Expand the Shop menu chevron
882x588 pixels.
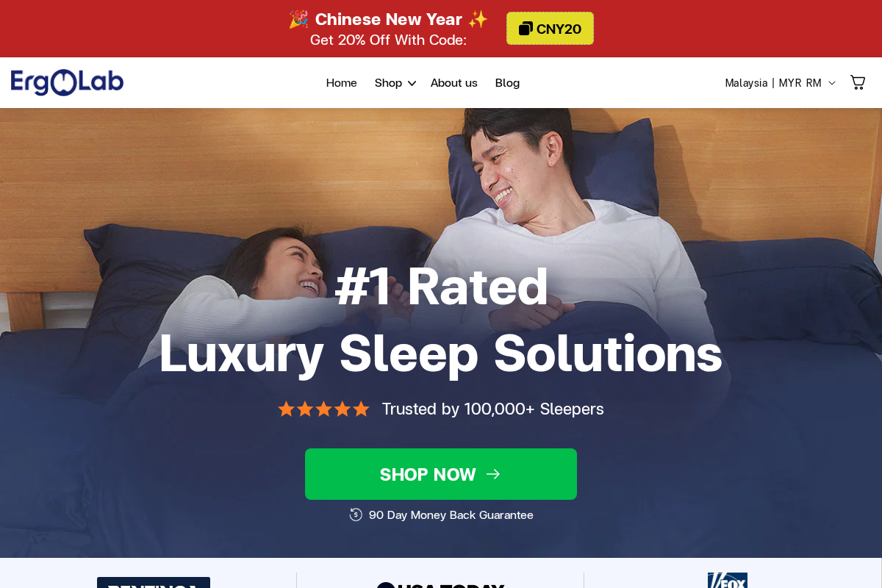(x=412, y=83)
